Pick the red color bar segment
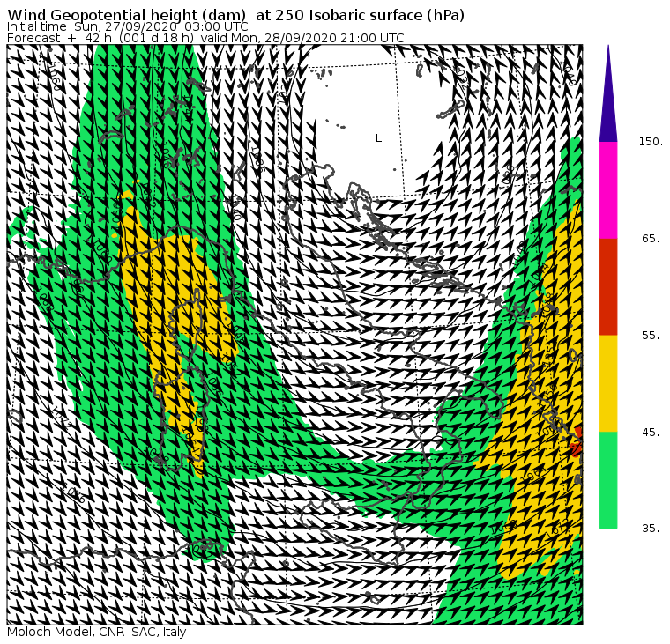 click(x=608, y=286)
